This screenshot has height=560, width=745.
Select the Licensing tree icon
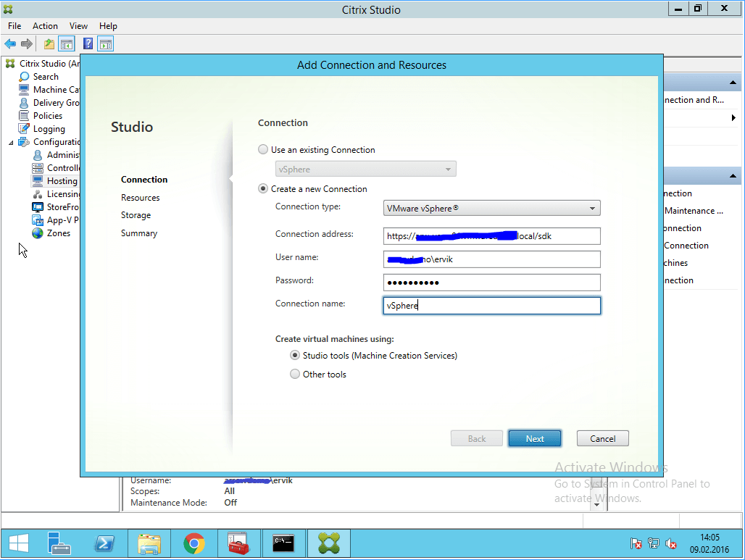click(38, 194)
